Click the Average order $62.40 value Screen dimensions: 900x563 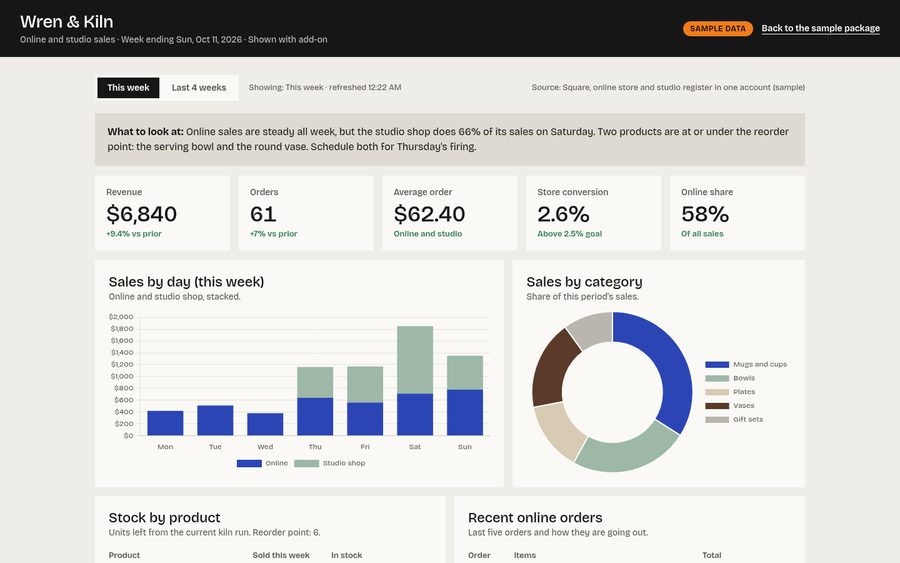(429, 214)
